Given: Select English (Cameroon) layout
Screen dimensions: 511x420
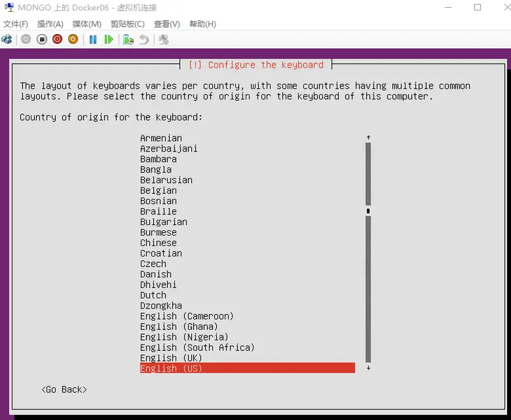Looking at the screenshot, I should coord(187,316).
